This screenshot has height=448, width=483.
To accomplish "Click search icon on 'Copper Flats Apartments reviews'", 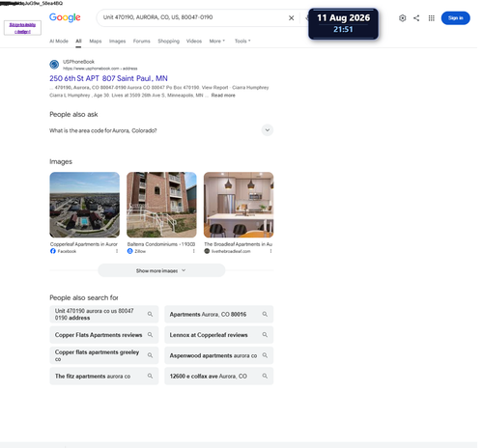I will point(150,335).
